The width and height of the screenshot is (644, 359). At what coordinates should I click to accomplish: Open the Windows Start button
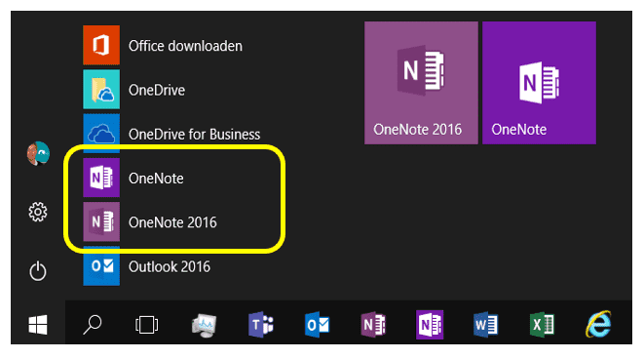tap(38, 325)
